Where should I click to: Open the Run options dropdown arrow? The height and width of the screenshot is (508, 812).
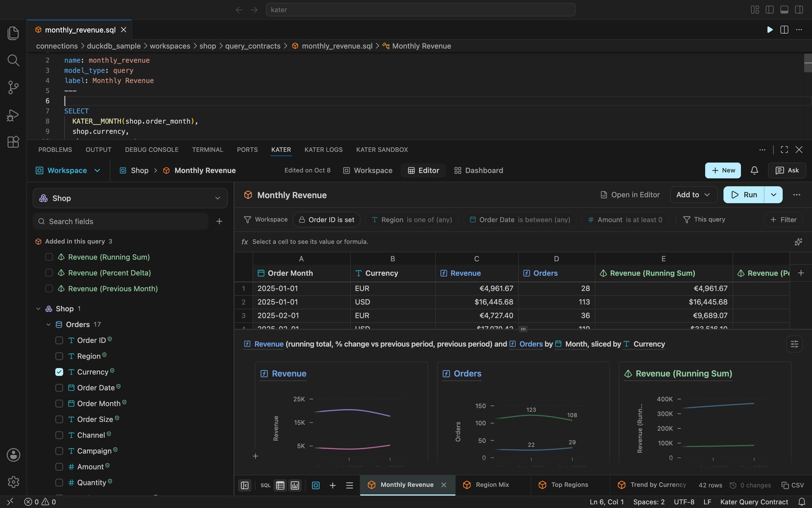tap(773, 195)
